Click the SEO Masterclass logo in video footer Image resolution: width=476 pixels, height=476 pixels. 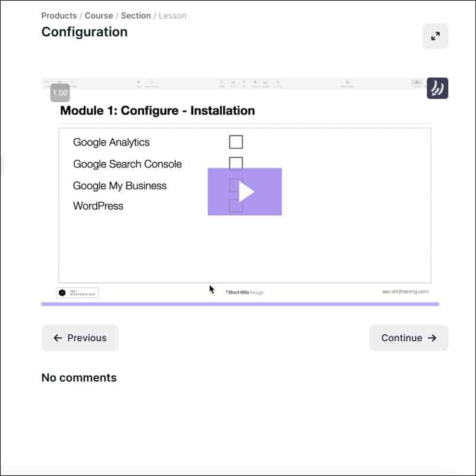point(78,293)
